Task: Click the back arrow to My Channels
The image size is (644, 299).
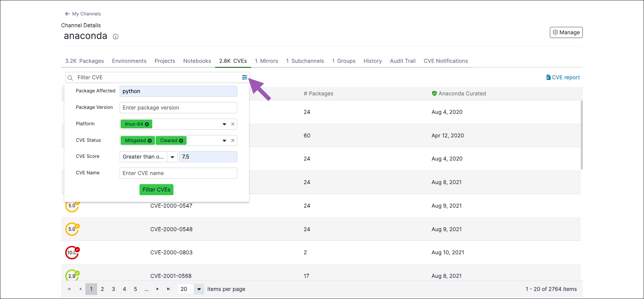Action: coord(67,14)
